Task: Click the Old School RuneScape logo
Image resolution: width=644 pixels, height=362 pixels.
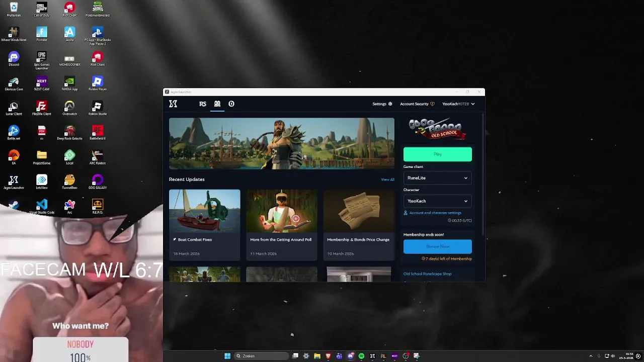Action: point(437,130)
